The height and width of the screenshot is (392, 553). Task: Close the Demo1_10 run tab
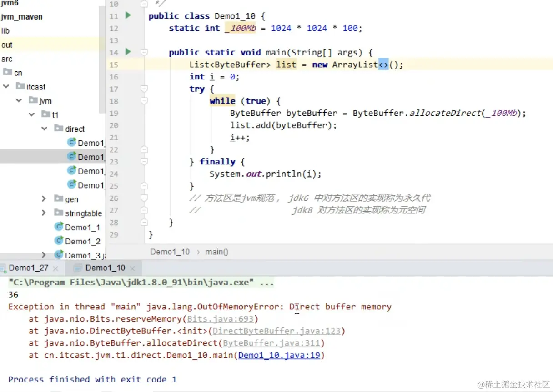(133, 268)
